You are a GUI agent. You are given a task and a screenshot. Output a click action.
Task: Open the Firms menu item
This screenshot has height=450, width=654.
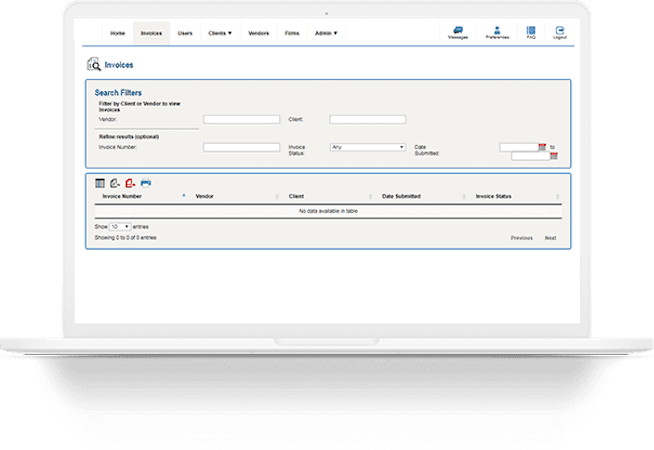pos(292,33)
